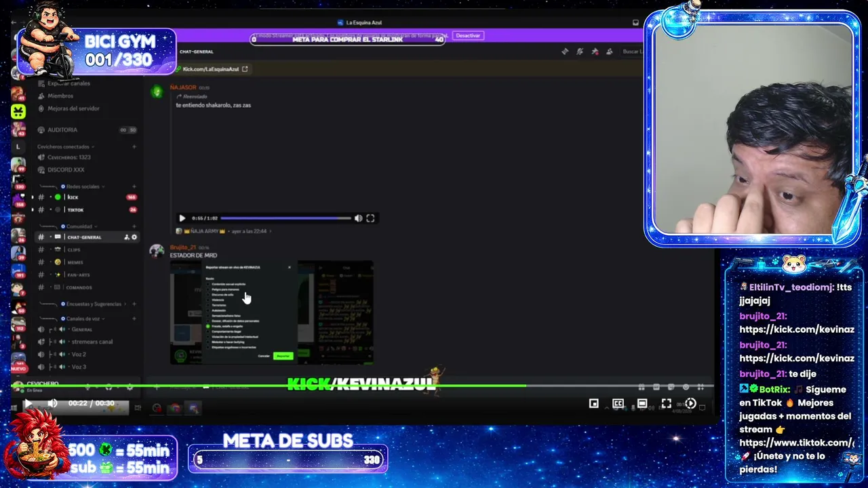
Task: Join the Voz 2 voice channel
Action: point(79,354)
